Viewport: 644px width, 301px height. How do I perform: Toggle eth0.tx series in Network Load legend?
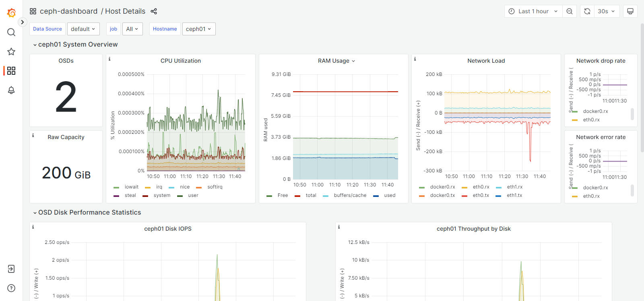[481, 195]
